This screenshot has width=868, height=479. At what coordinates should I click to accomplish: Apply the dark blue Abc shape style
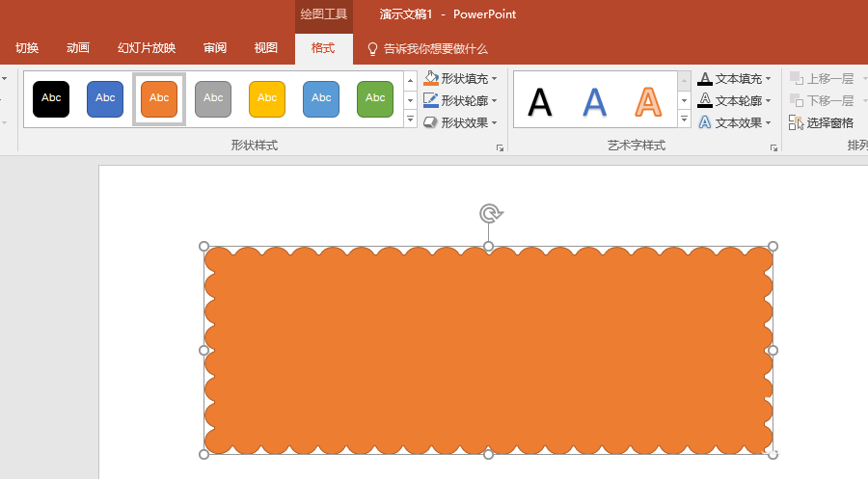pos(105,99)
